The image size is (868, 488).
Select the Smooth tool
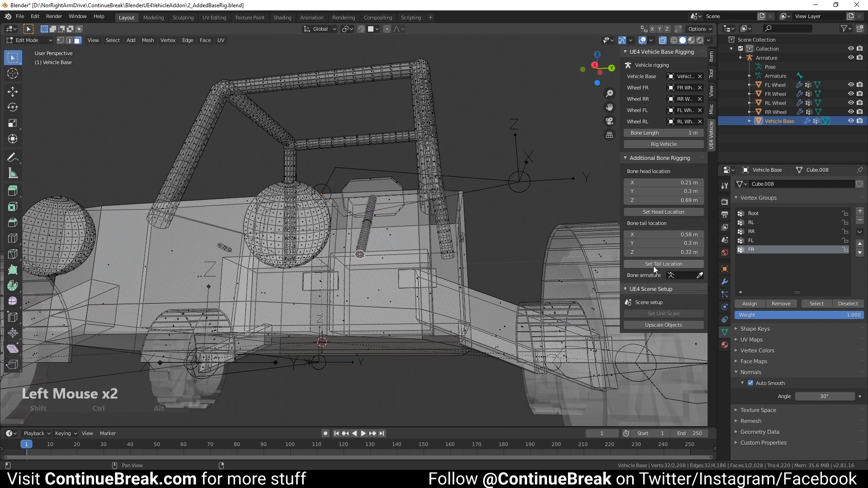click(x=13, y=301)
